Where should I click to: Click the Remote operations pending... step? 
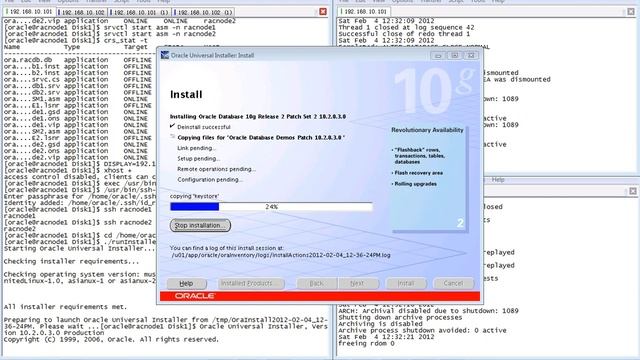216,169
